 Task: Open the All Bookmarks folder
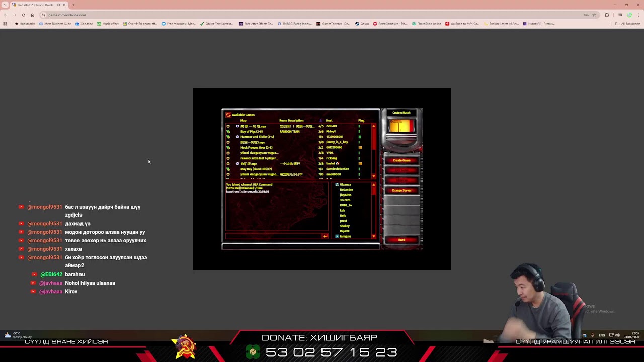[627, 24]
